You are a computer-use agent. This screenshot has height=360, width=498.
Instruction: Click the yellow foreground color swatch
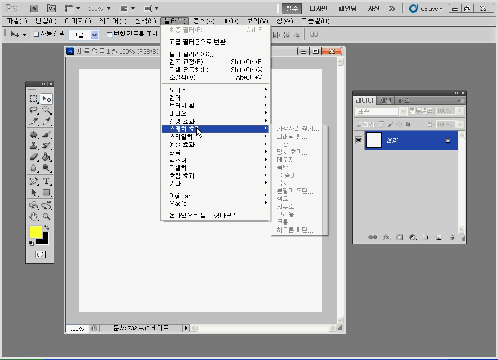35,232
